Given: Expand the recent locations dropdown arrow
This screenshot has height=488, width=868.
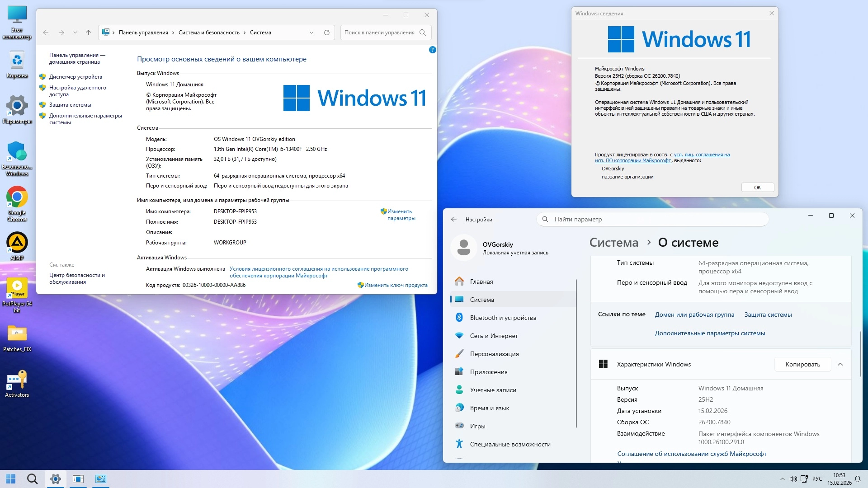Looking at the screenshot, I should (x=75, y=33).
